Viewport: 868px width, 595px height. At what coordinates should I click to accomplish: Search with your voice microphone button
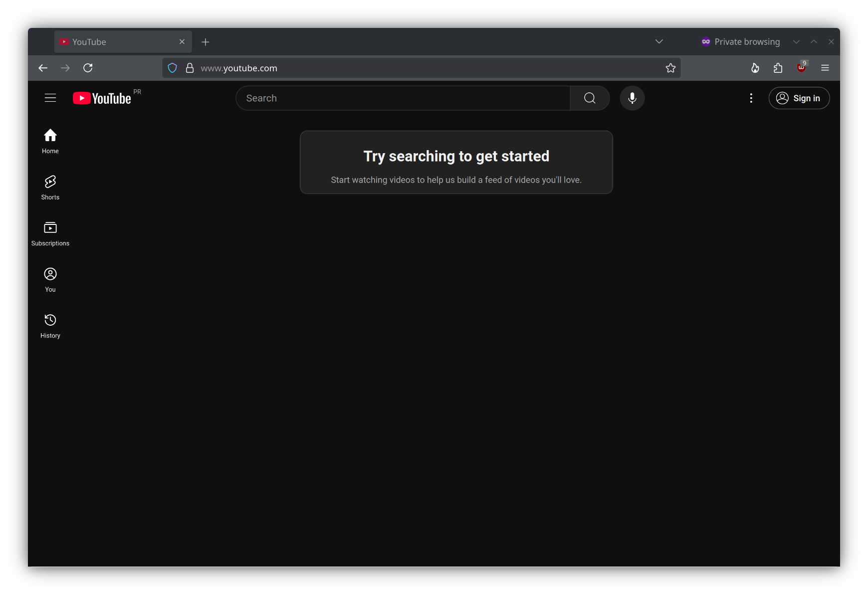[632, 98]
